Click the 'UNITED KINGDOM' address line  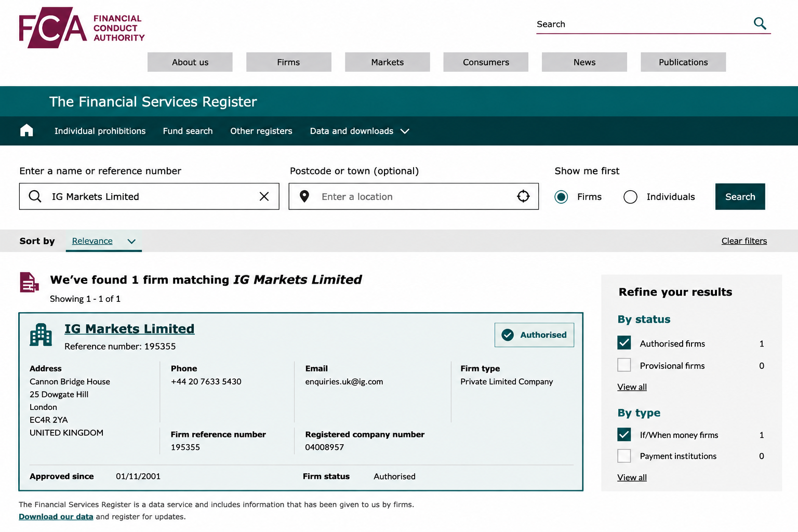(66, 433)
